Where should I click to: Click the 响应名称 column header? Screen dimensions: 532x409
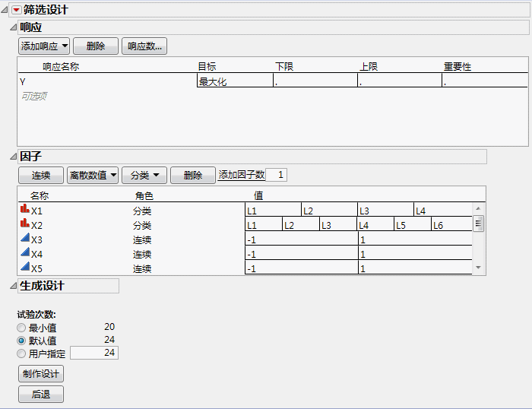coord(61,67)
